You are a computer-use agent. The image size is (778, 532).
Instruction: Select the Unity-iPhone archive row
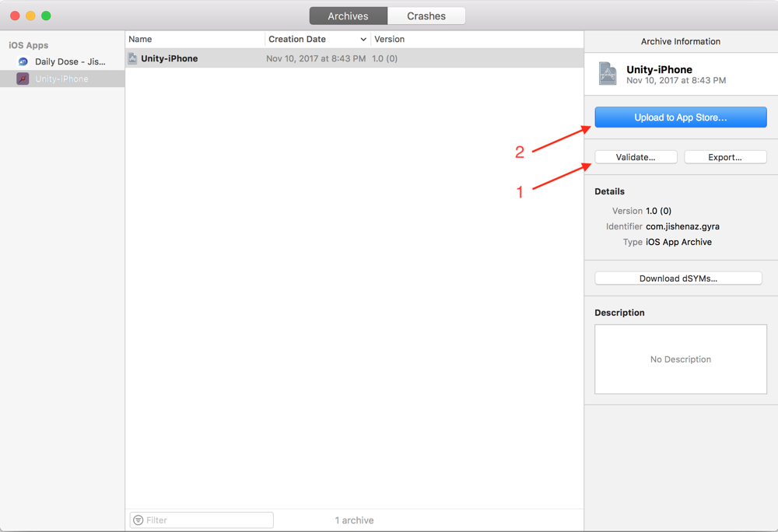(x=354, y=58)
